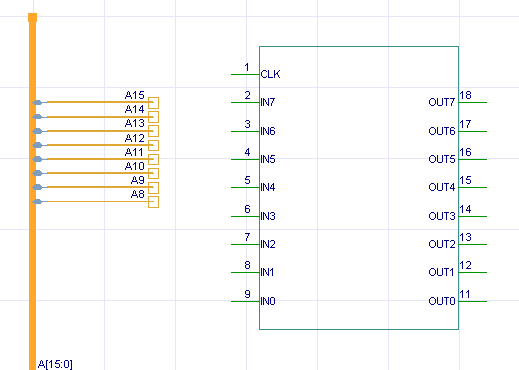Select the OUT4 pin label
519x370 pixels.
pyautogui.click(x=442, y=187)
